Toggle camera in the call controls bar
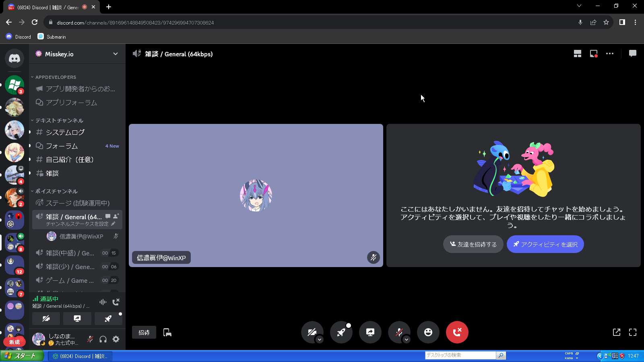The image size is (644, 362). coord(312,332)
